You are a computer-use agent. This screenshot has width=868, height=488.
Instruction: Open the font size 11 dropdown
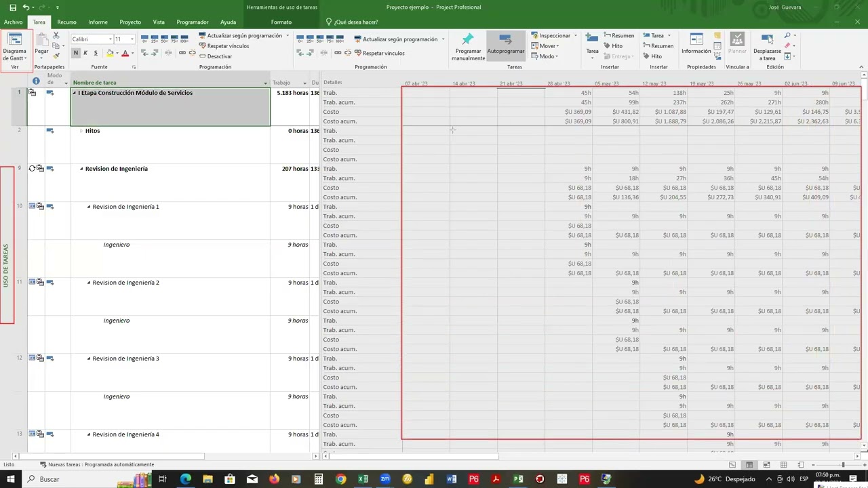(132, 39)
